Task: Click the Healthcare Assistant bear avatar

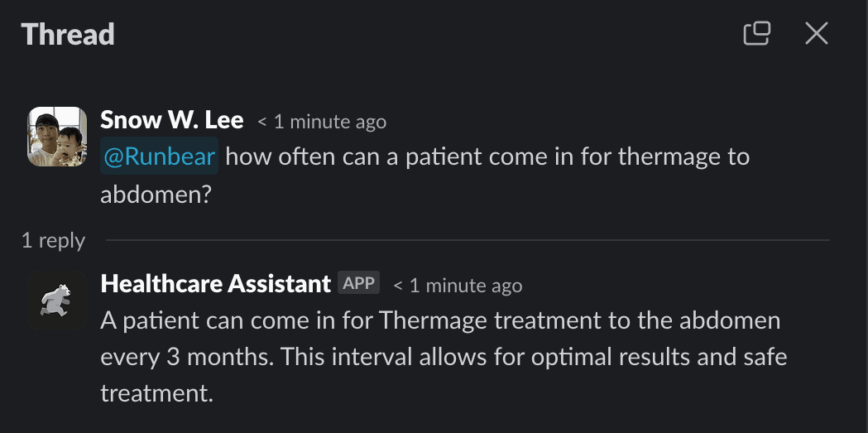Action: pos(57,301)
